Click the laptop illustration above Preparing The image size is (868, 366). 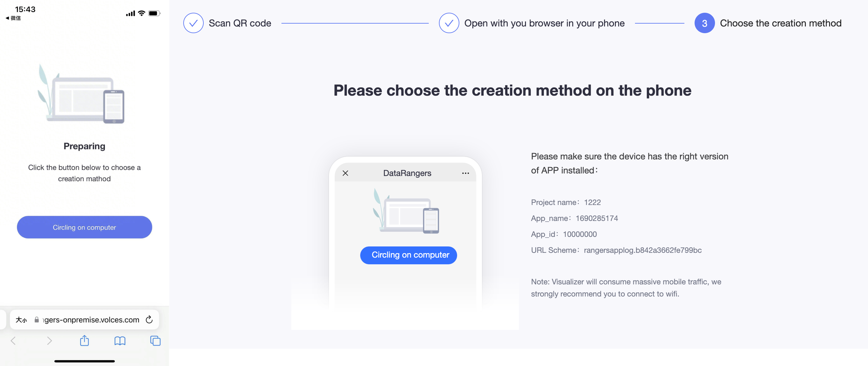point(81,94)
